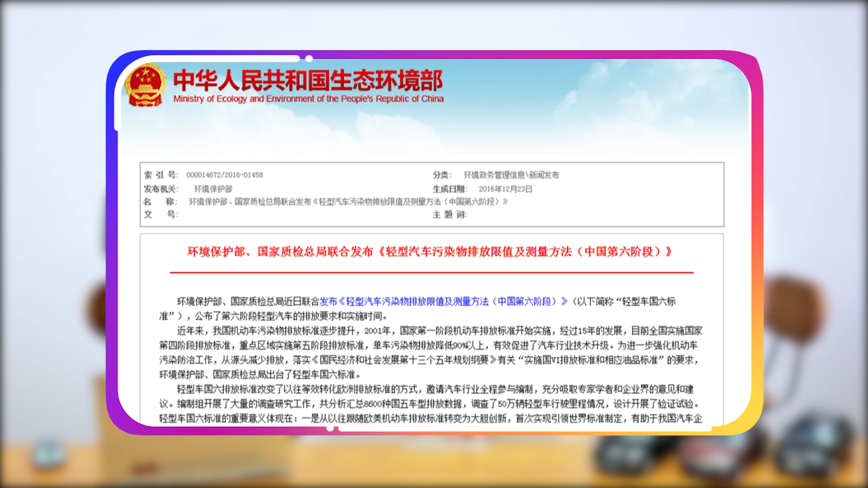Viewport: 868px width, 488px height.
Task: Click the 名称 label in the info table
Action: (160, 202)
